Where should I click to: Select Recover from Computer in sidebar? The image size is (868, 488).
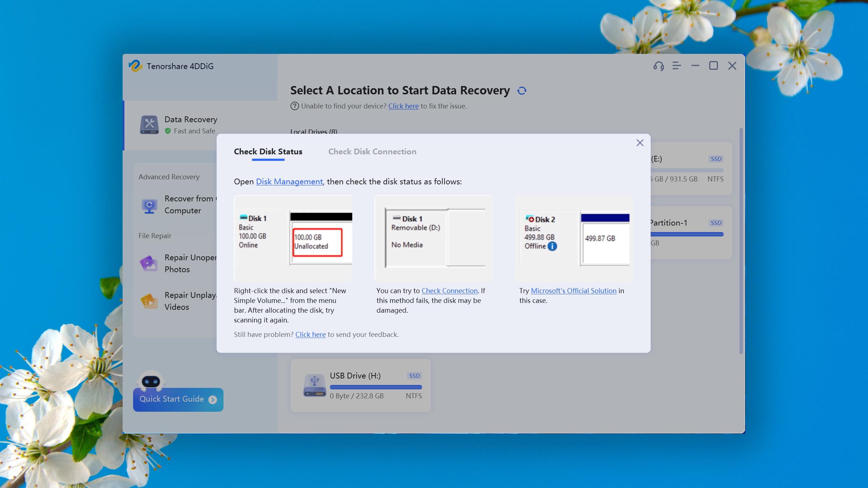(178, 205)
